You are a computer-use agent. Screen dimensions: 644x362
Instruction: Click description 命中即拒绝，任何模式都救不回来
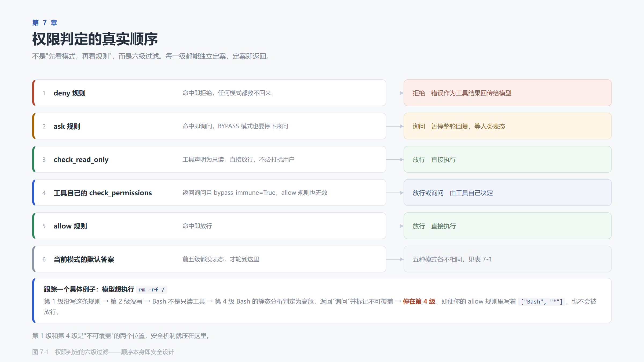227,93
